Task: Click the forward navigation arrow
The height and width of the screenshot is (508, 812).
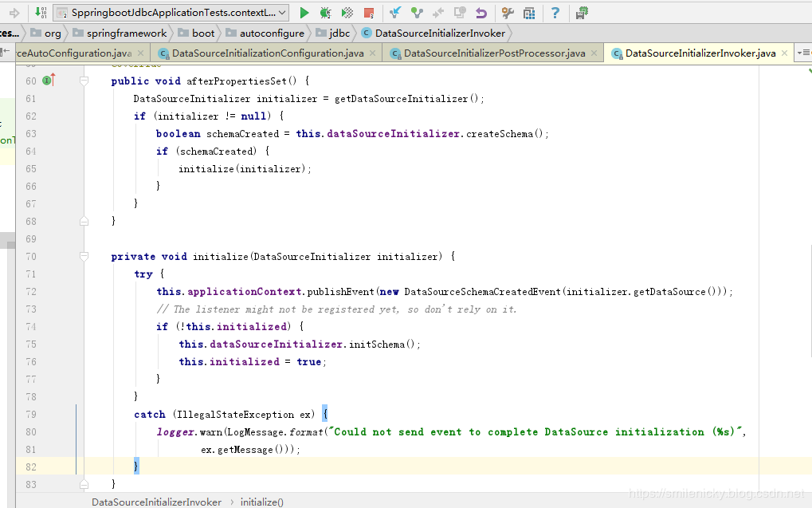Action: pos(14,13)
